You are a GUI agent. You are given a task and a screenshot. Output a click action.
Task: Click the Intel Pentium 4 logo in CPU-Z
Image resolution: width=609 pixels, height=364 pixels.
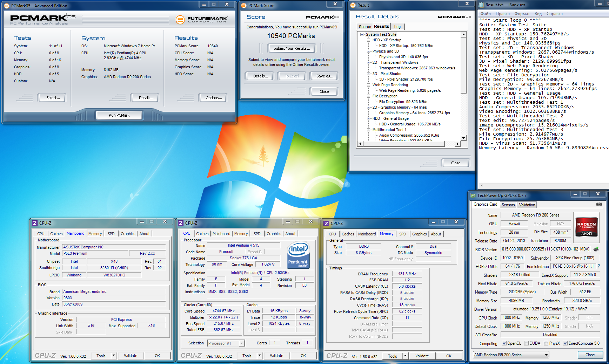click(x=298, y=255)
